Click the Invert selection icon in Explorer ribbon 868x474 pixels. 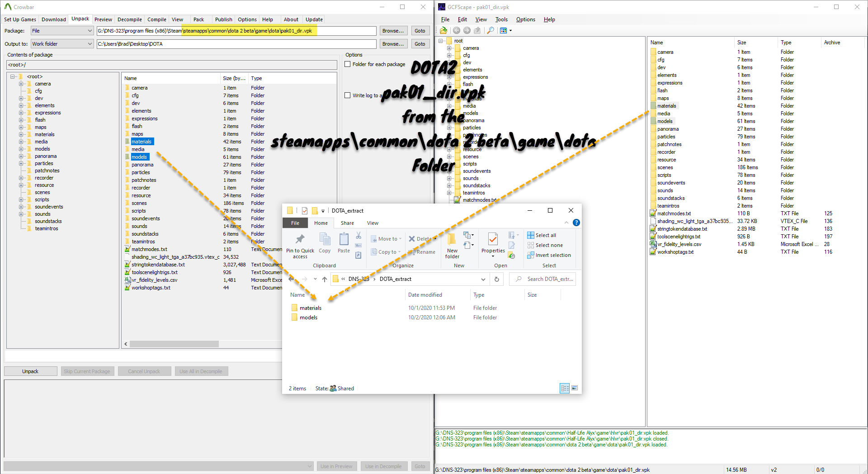point(531,255)
